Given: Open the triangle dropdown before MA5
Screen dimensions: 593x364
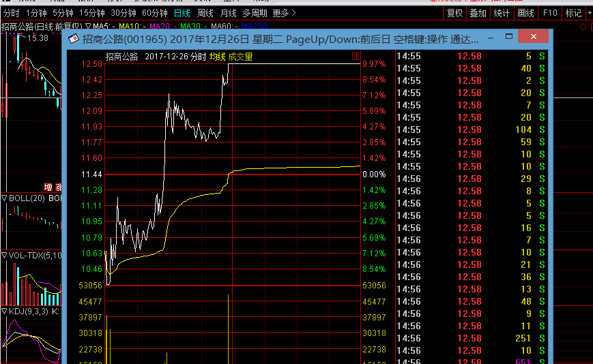Looking at the screenshot, I should [88, 27].
